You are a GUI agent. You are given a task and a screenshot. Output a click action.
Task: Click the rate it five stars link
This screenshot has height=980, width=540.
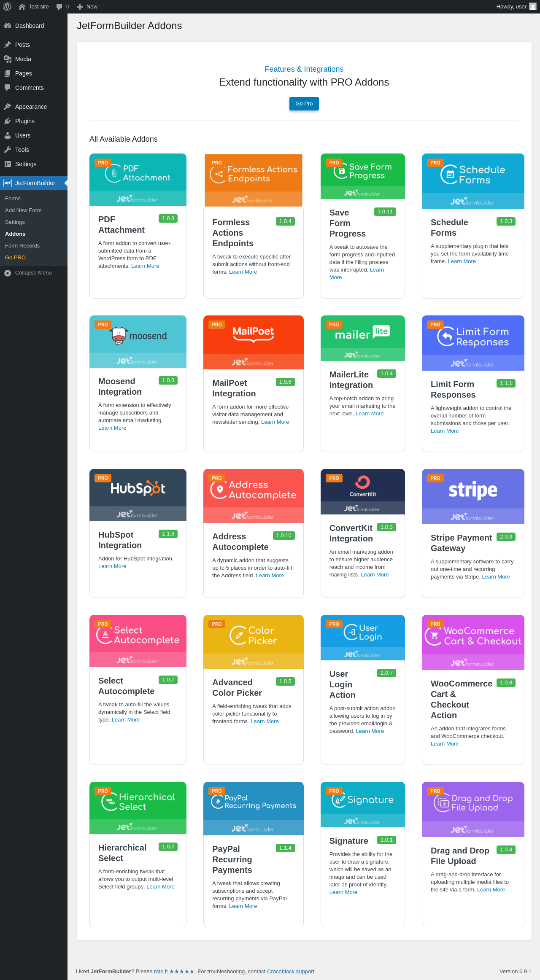[174, 971]
